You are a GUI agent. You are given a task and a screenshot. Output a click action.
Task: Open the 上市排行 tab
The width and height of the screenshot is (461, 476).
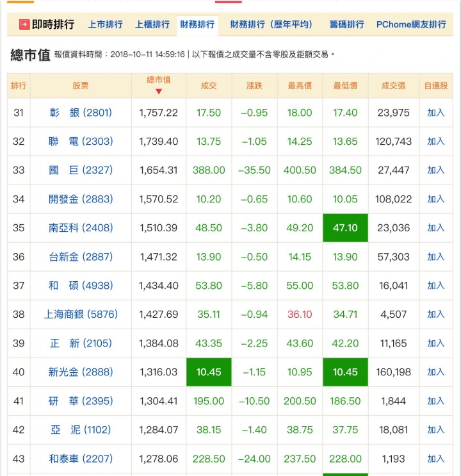click(105, 24)
